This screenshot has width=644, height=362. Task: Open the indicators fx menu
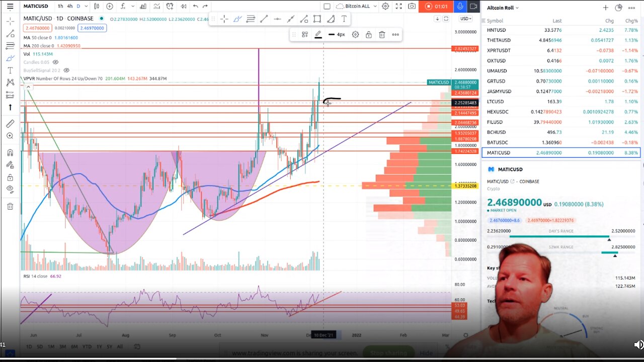[x=124, y=6]
